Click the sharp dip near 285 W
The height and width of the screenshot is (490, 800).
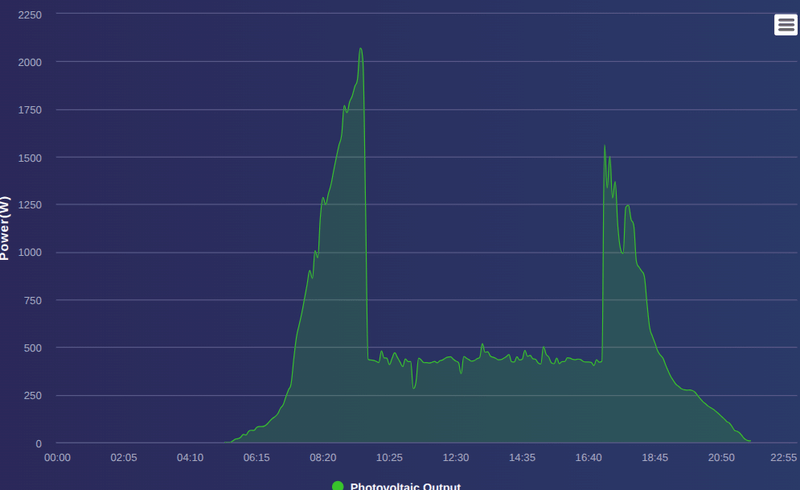414,388
